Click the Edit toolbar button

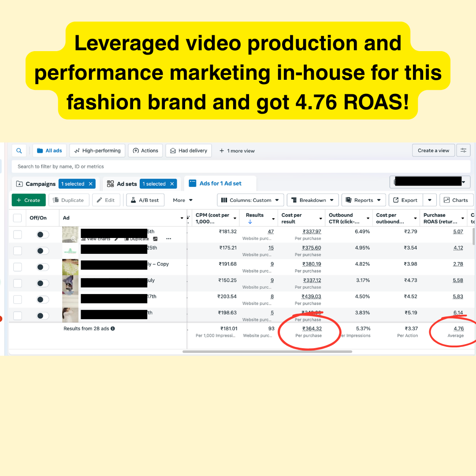(106, 200)
